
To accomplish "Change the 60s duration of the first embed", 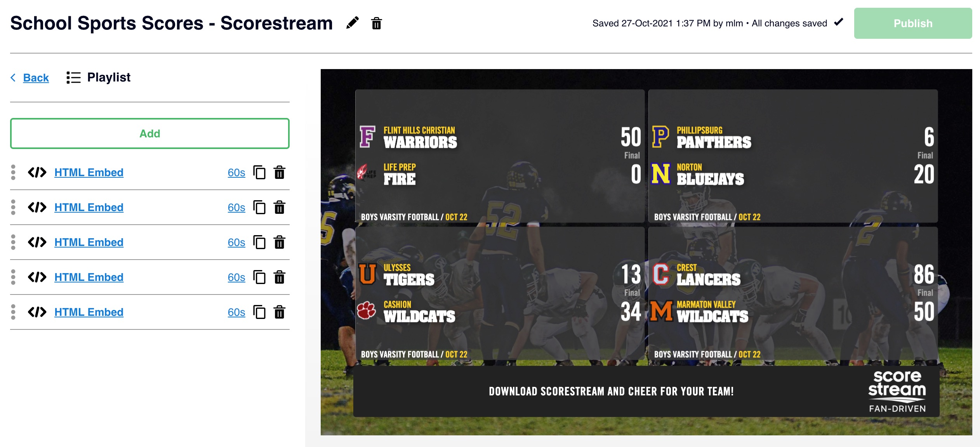I will [236, 173].
